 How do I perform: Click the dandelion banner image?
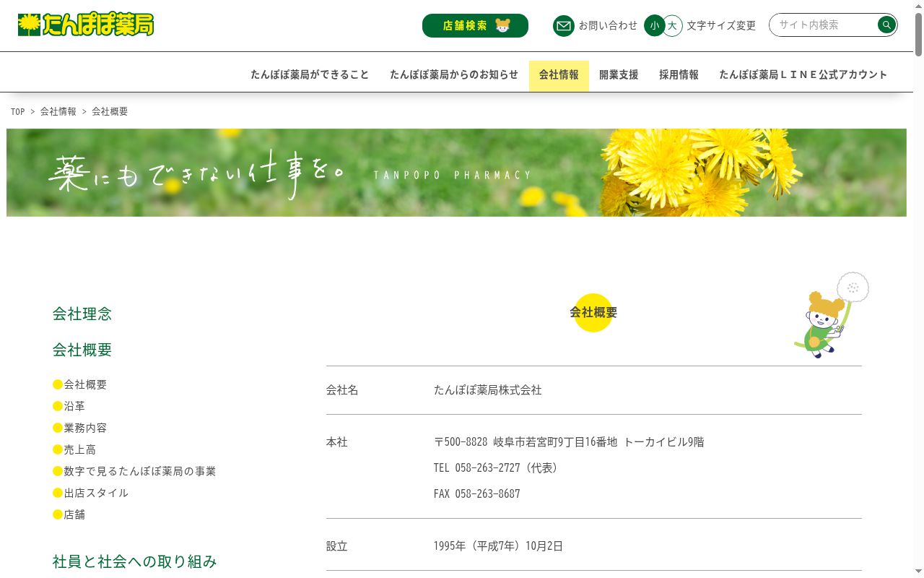(x=456, y=173)
